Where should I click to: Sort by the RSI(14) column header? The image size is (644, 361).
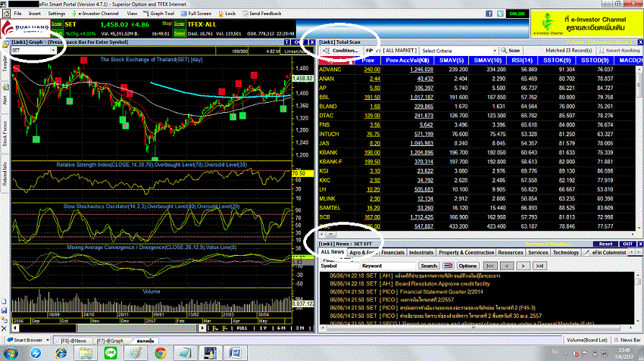point(522,61)
